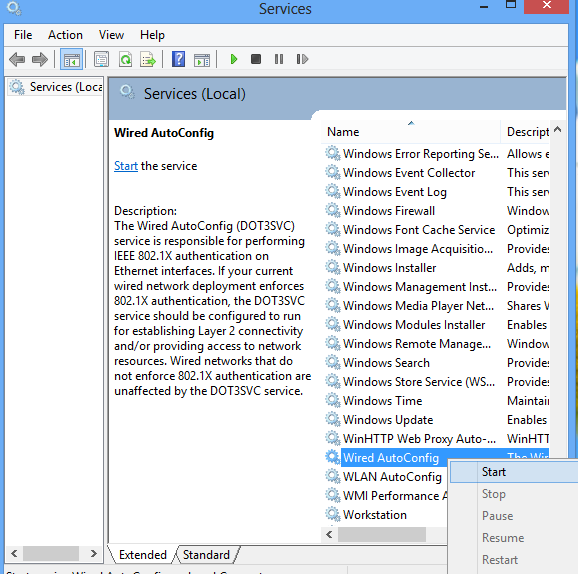The height and width of the screenshot is (574, 578).
Task: Select the Windows Image Acquisitio... row
Action: click(436, 248)
